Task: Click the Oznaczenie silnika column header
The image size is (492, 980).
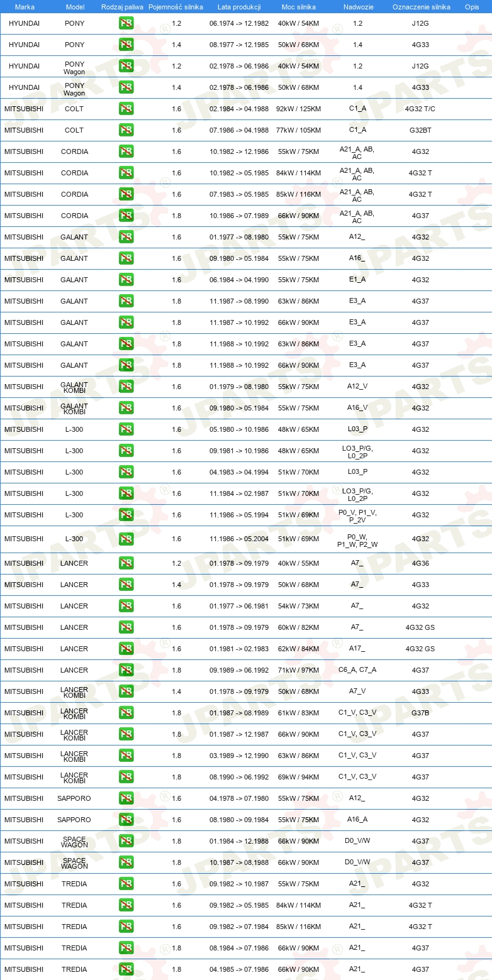Action: [421, 7]
